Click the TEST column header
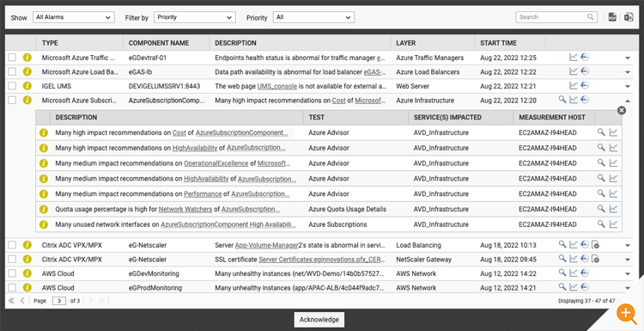The width and height of the screenshot is (644, 331). coord(355,117)
